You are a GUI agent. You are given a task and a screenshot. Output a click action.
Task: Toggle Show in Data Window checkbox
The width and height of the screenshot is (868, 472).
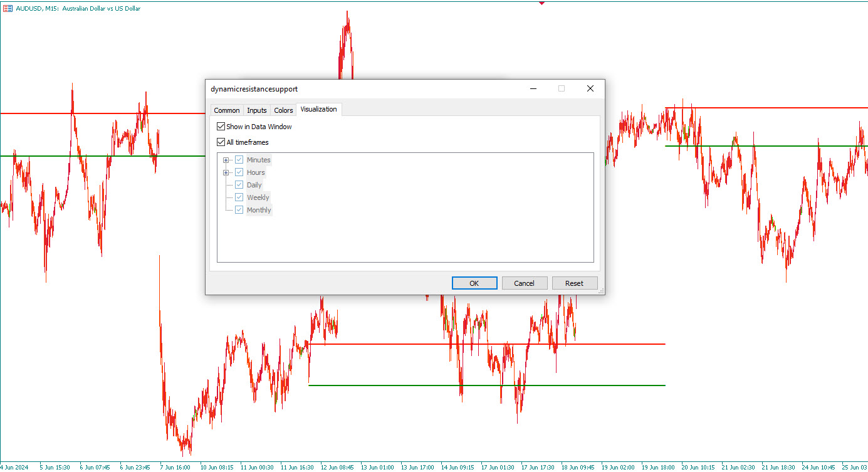tap(221, 127)
